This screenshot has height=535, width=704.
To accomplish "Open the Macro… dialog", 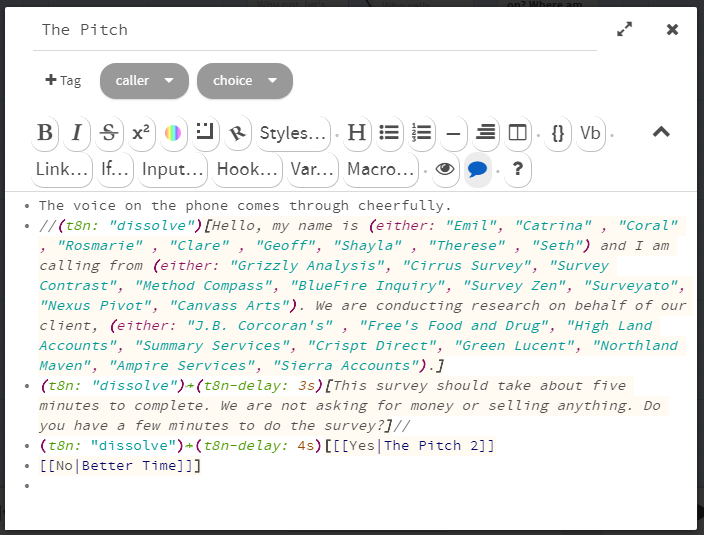I will (x=380, y=170).
